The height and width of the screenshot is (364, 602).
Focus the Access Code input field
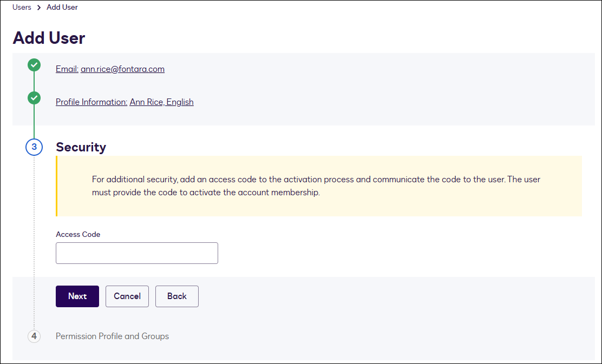pyautogui.click(x=136, y=253)
